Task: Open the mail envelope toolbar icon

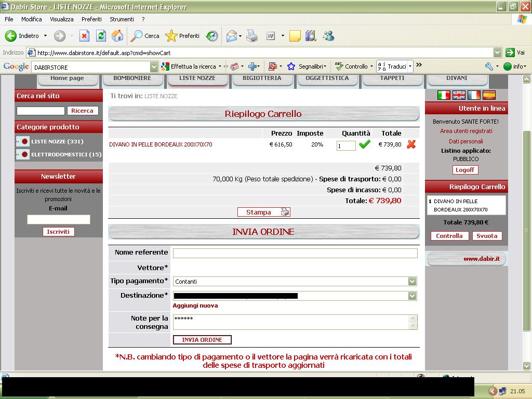Action: 232,36
